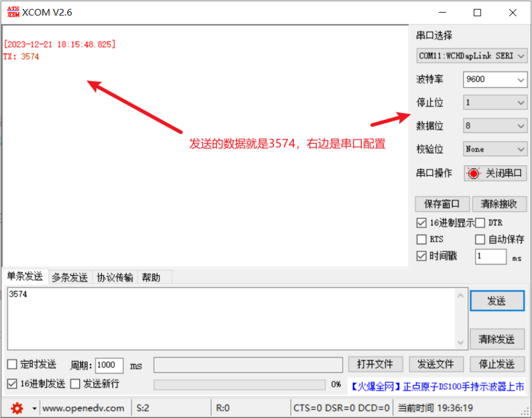This screenshot has width=532, height=418.
Task: Enable the DTR checkbox
Action: (480, 223)
